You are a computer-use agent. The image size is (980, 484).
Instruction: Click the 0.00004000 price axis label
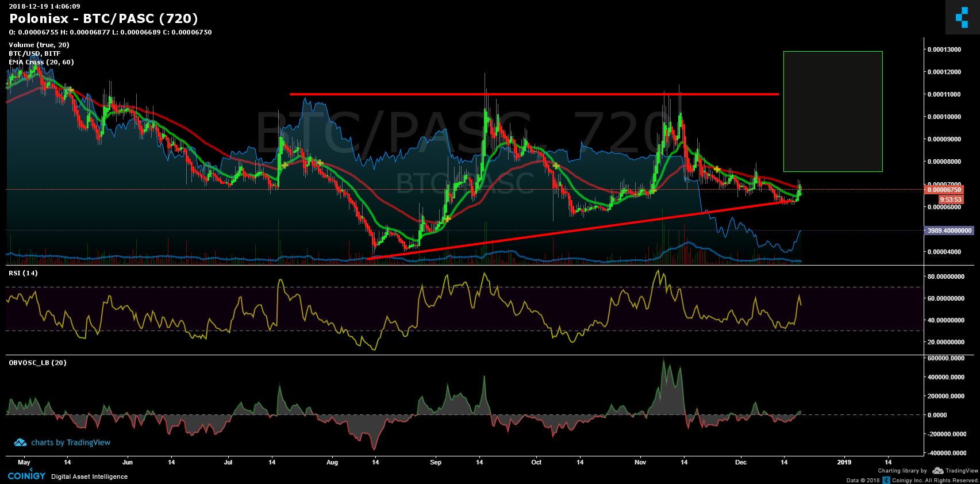pos(944,252)
